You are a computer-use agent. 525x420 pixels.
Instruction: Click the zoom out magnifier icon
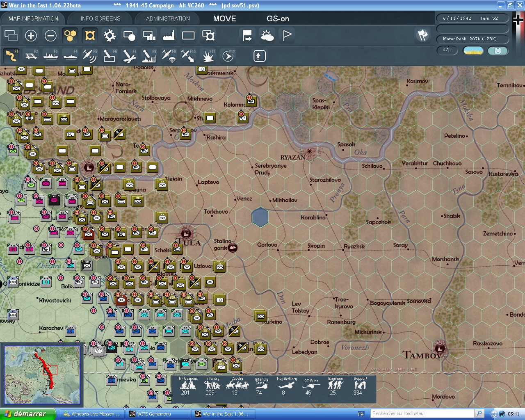pyautogui.click(x=50, y=36)
